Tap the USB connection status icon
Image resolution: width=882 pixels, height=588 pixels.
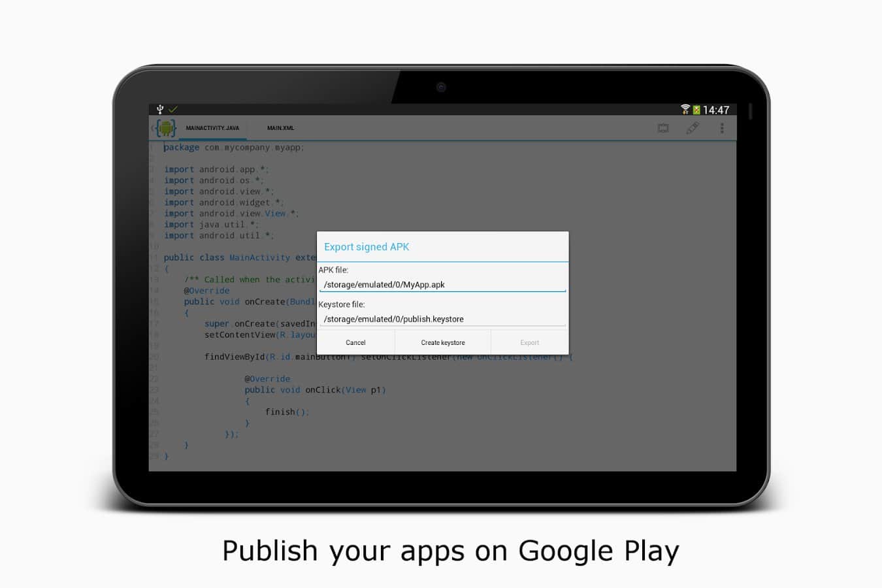tap(160, 109)
